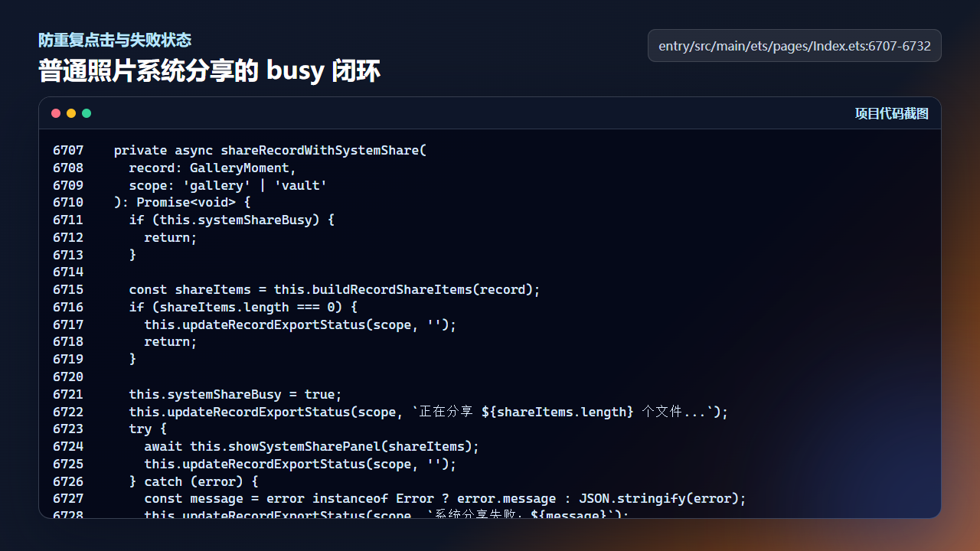Image resolution: width=980 pixels, height=551 pixels.
Task: Click line number 6720
Action: click(x=68, y=377)
